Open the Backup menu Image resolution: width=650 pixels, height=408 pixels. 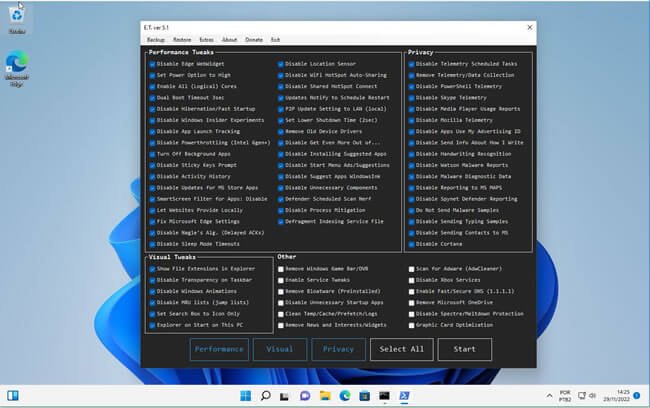156,39
